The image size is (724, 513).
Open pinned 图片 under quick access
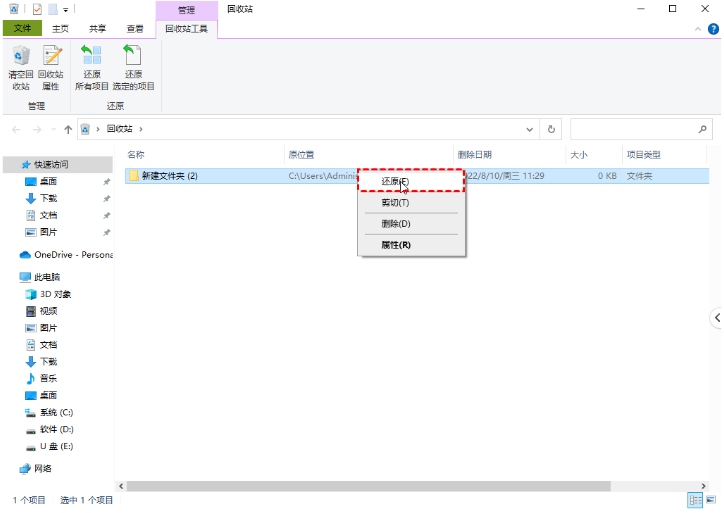(x=48, y=232)
